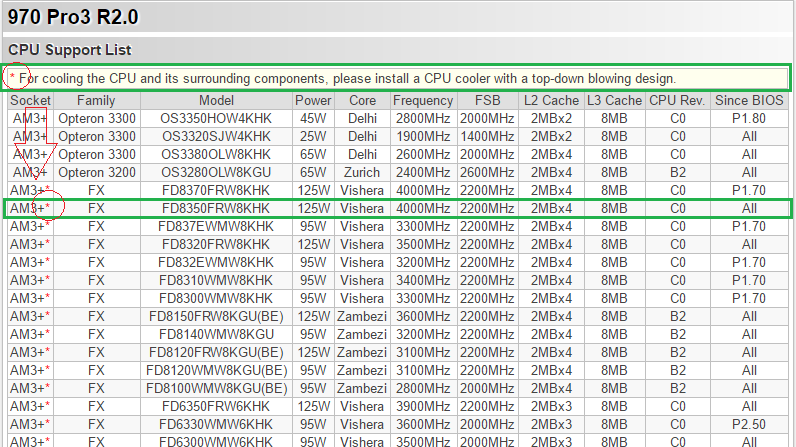Click the CPU Rev. column header
The width and height of the screenshot is (796, 447).
[677, 100]
